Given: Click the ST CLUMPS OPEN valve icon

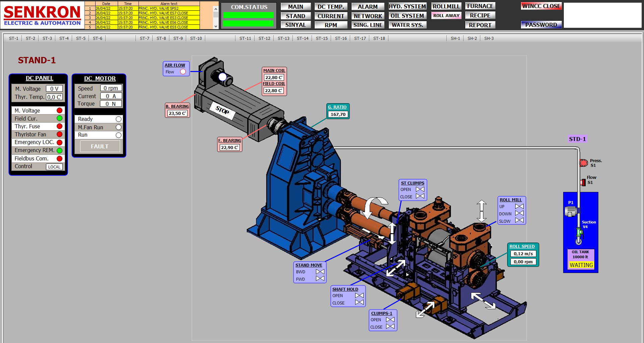Looking at the screenshot, I should 420,189.
